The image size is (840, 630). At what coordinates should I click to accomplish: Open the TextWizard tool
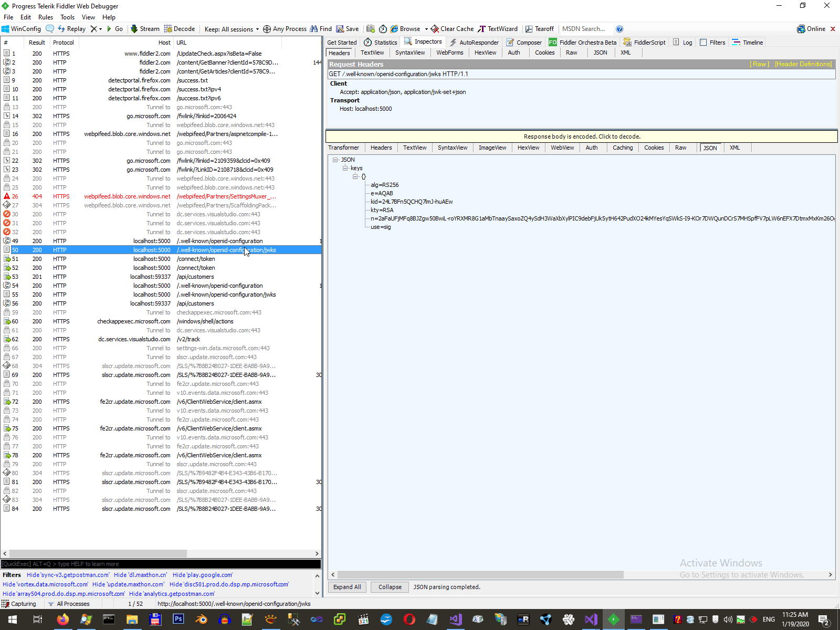[498, 29]
